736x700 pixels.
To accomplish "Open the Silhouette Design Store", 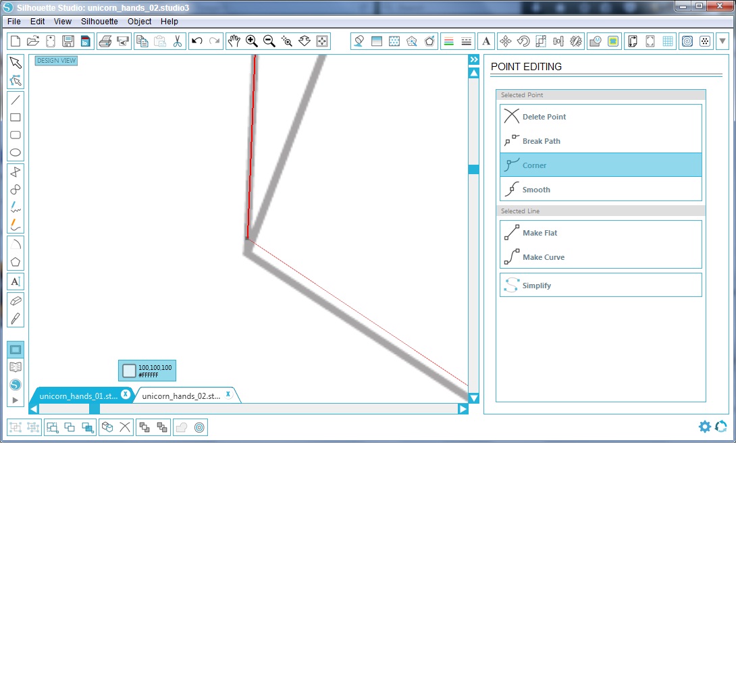I will tap(16, 385).
